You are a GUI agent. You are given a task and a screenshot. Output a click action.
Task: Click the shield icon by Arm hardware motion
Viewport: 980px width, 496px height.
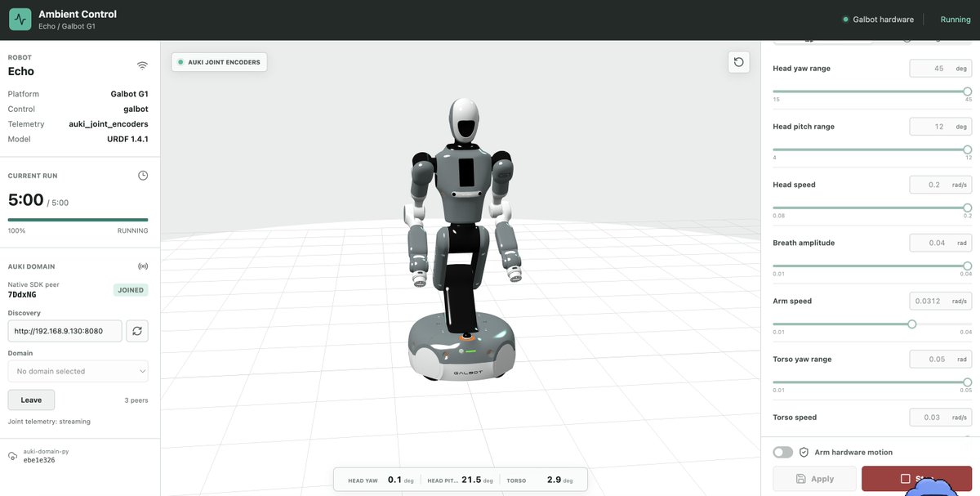click(x=804, y=452)
